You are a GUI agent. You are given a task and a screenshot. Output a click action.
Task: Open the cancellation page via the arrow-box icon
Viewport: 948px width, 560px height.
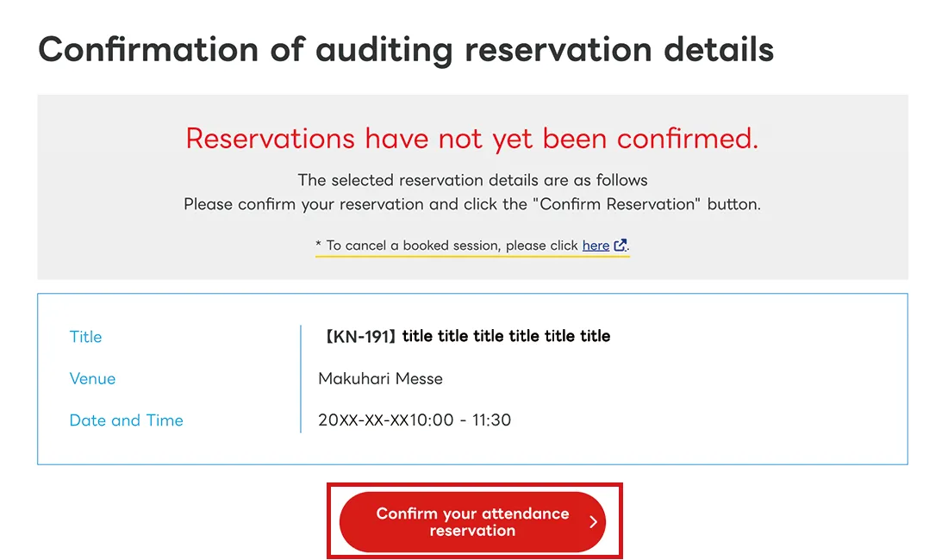[622, 246]
